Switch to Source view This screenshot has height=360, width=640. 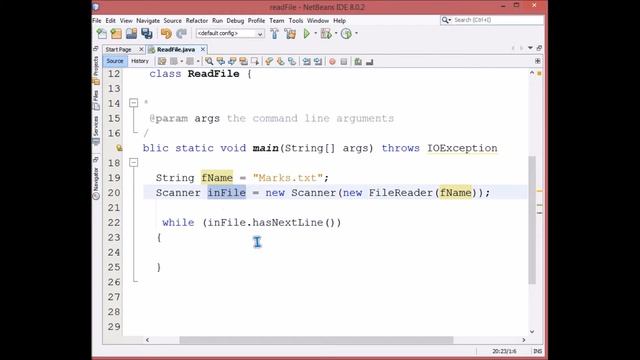pyautogui.click(x=115, y=61)
